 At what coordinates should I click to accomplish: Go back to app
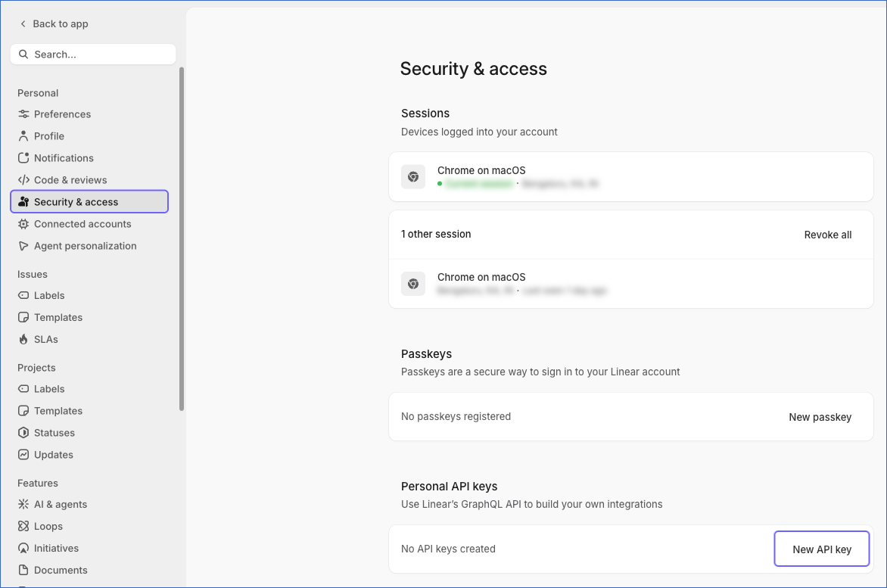tap(54, 23)
